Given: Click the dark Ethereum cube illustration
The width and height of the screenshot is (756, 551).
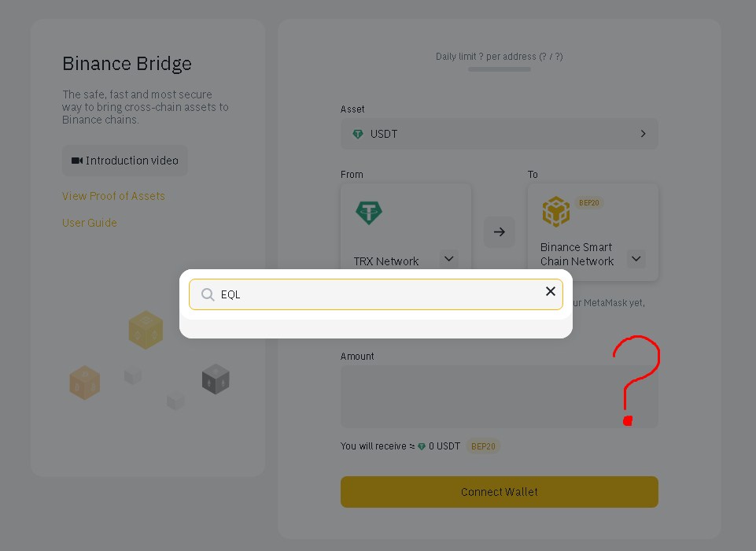Looking at the screenshot, I should [216, 379].
